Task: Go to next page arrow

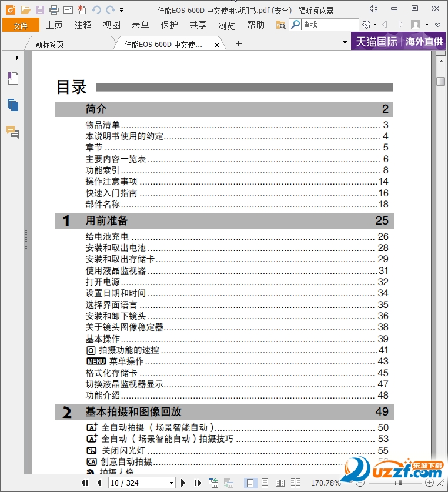Action: 183,483
